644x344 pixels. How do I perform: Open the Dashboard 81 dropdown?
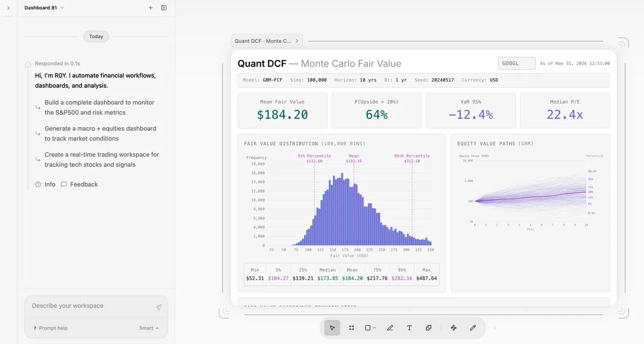pyautogui.click(x=44, y=8)
